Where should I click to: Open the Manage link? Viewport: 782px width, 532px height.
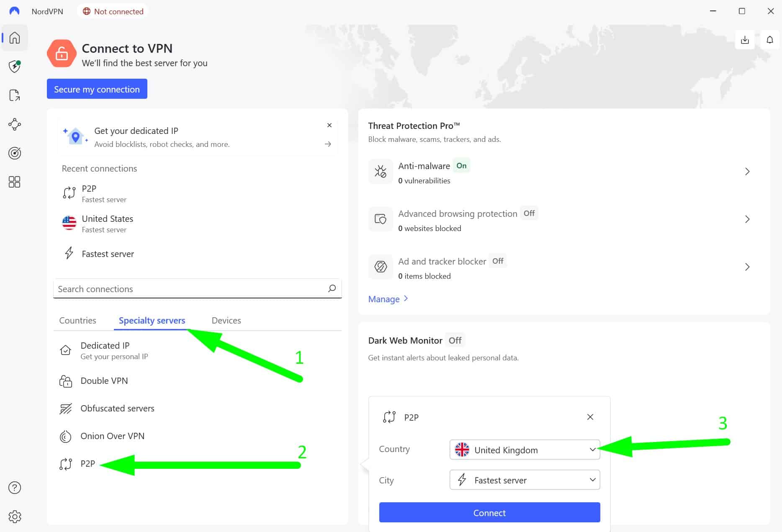(x=388, y=299)
